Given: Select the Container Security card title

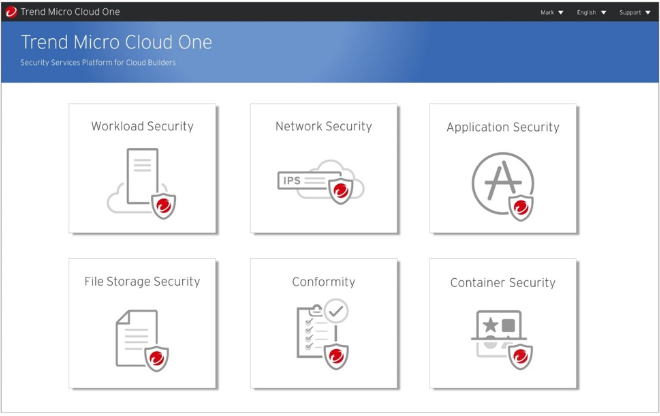Looking at the screenshot, I should coord(503,283).
